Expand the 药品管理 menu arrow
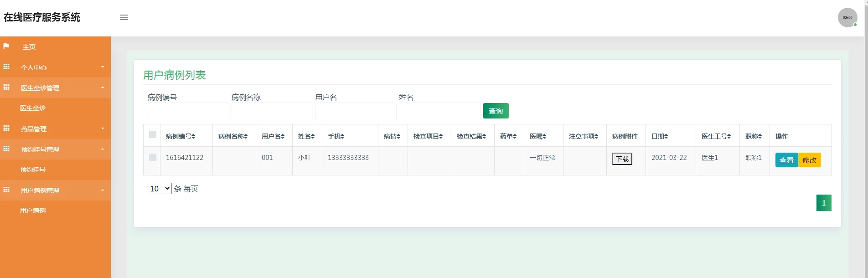This screenshot has height=278, width=868. [x=103, y=129]
